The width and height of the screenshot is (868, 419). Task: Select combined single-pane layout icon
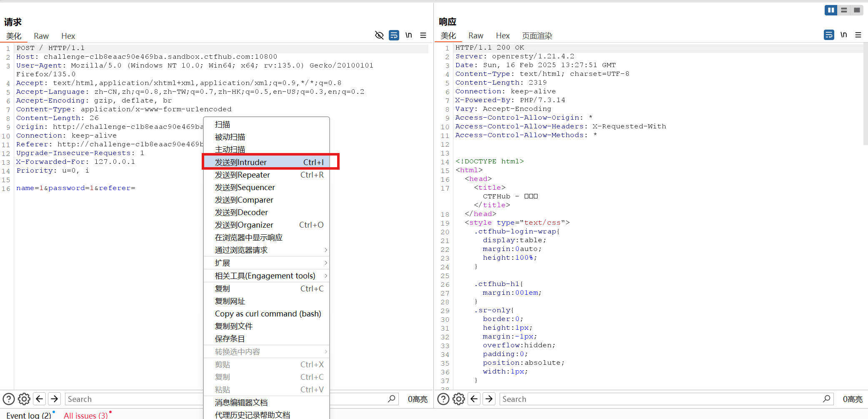857,10
